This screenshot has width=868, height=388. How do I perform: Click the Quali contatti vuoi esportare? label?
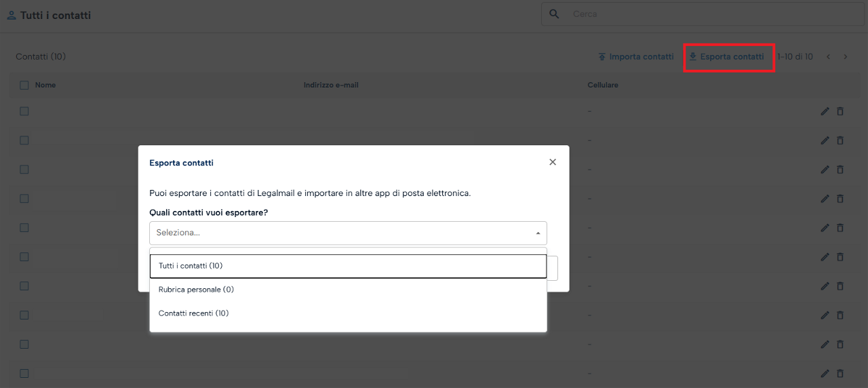209,213
